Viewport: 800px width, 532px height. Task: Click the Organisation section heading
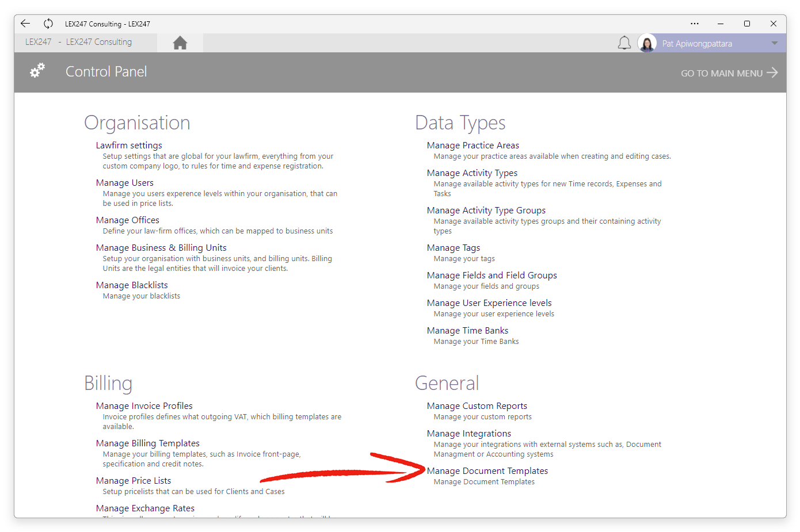(137, 123)
